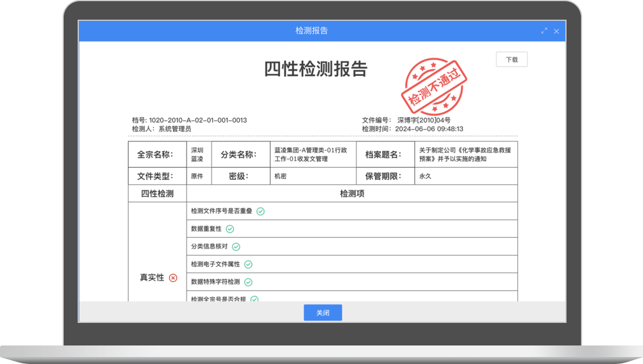Click the 四性检测报告 heading
Image resolution: width=643 pixels, height=364 pixels.
tap(316, 69)
